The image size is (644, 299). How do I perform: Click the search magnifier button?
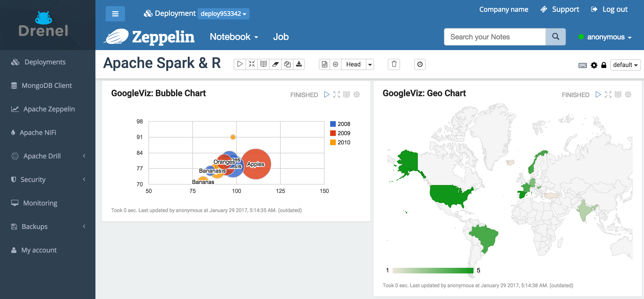point(555,37)
